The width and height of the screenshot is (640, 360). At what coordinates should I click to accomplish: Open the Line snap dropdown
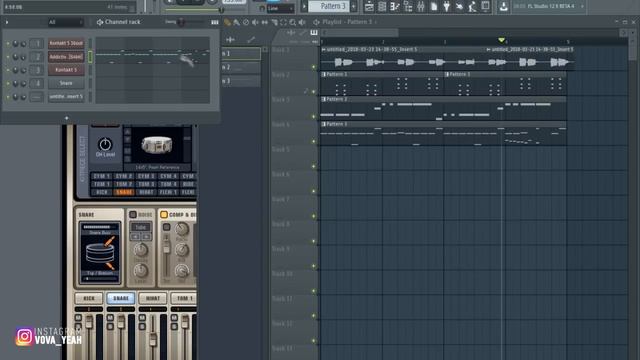280,8
